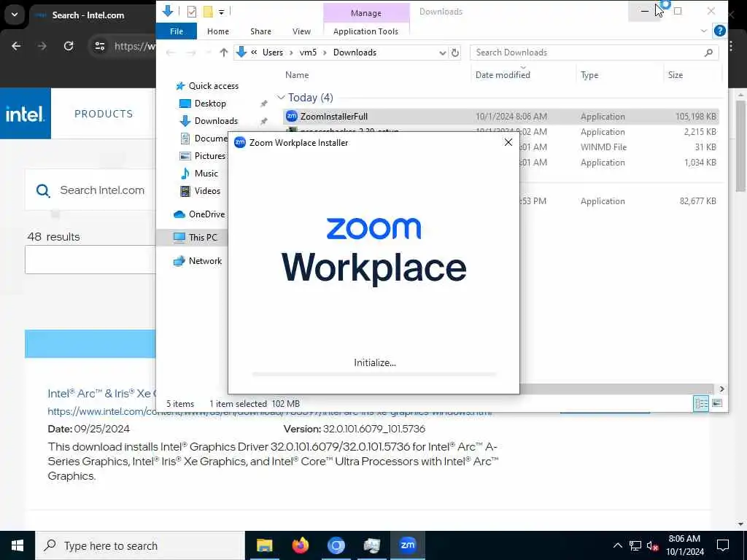Switch Explorer to details view icon
Screen dimensions: 747x560
pyautogui.click(x=701, y=403)
